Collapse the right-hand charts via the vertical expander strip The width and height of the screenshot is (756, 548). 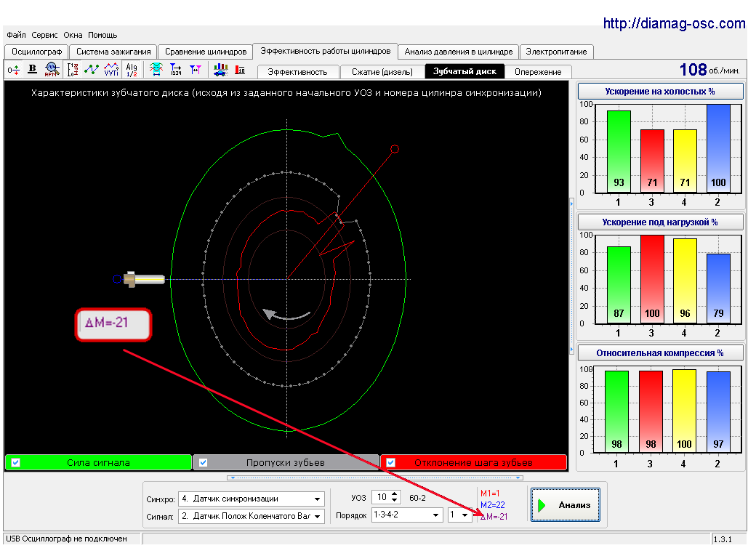[x=572, y=276]
